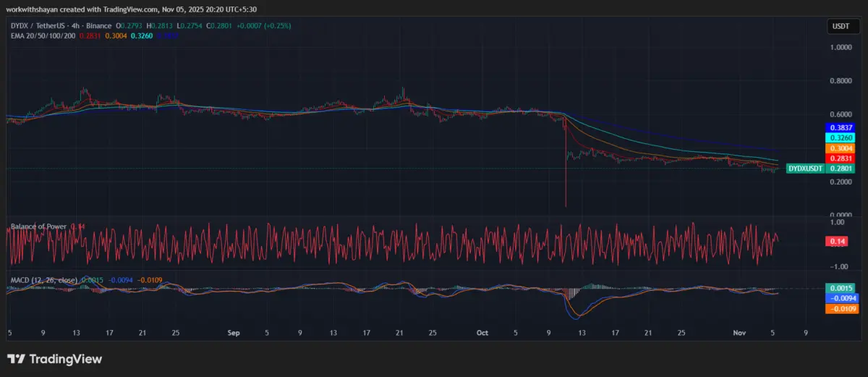Click the cyan 0.3260 EMA price label
This screenshot has height=377, width=868.
click(839, 137)
